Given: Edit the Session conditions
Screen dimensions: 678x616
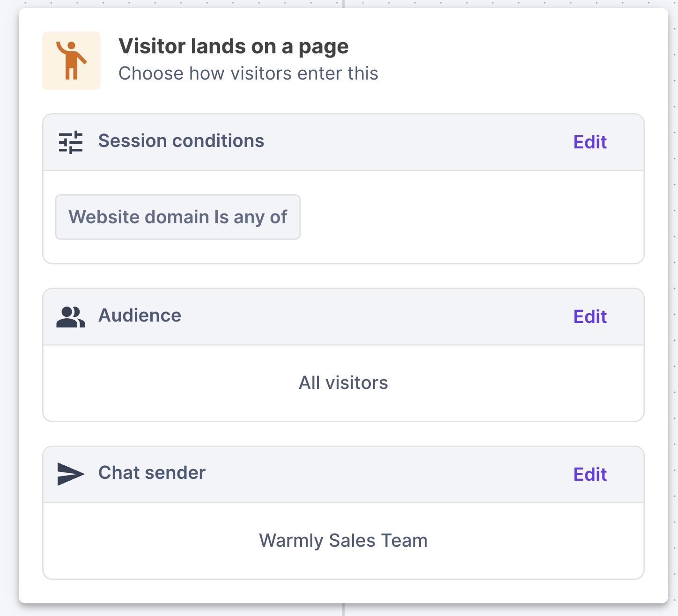Looking at the screenshot, I should (590, 142).
